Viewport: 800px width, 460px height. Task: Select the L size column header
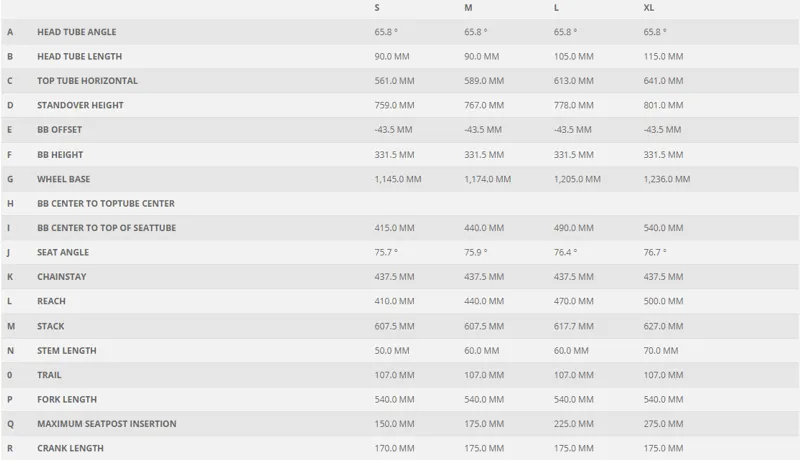557,8
